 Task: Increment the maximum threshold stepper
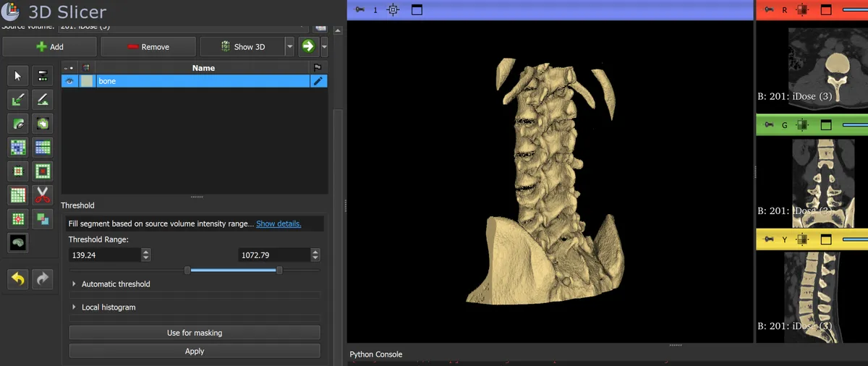pyautogui.click(x=315, y=252)
